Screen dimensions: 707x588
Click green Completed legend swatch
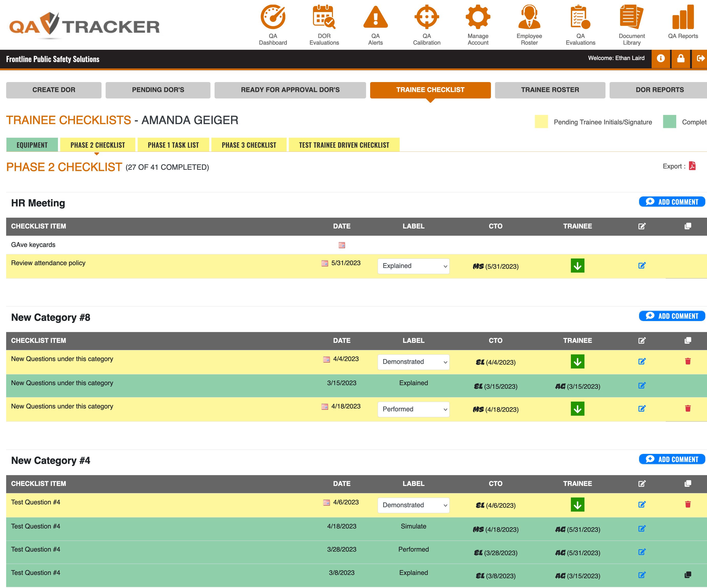(669, 122)
